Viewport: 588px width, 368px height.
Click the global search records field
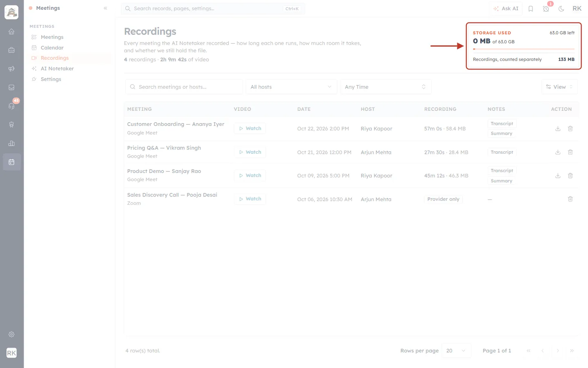[213, 9]
